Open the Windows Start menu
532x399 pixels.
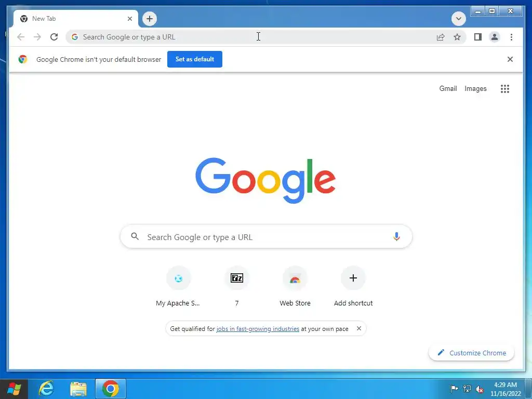pos(14,389)
